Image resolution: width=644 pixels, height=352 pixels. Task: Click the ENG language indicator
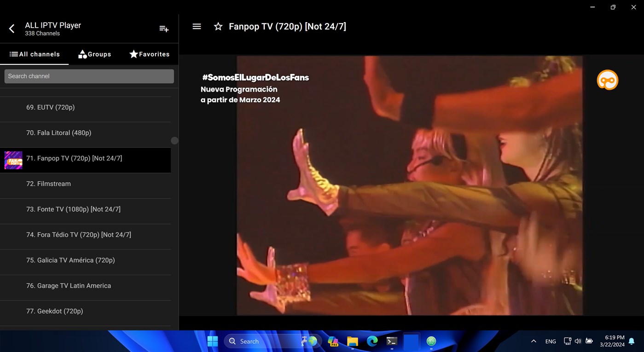point(550,341)
